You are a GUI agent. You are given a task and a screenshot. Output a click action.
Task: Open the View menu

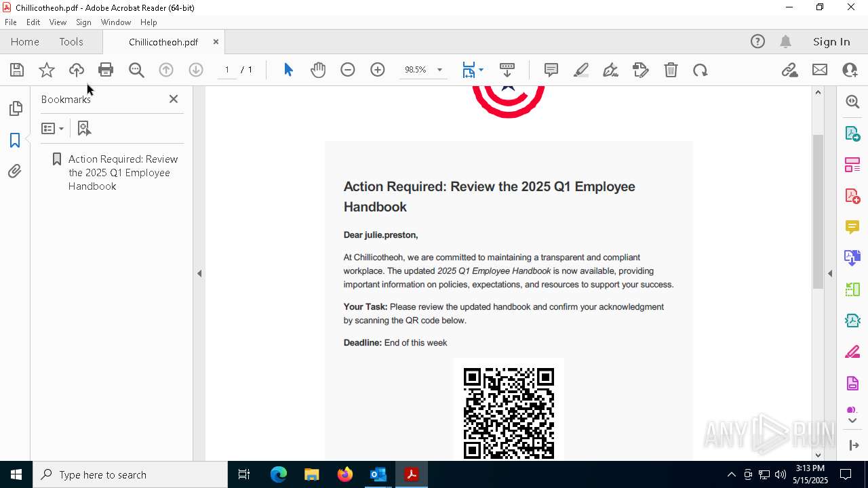click(x=58, y=22)
